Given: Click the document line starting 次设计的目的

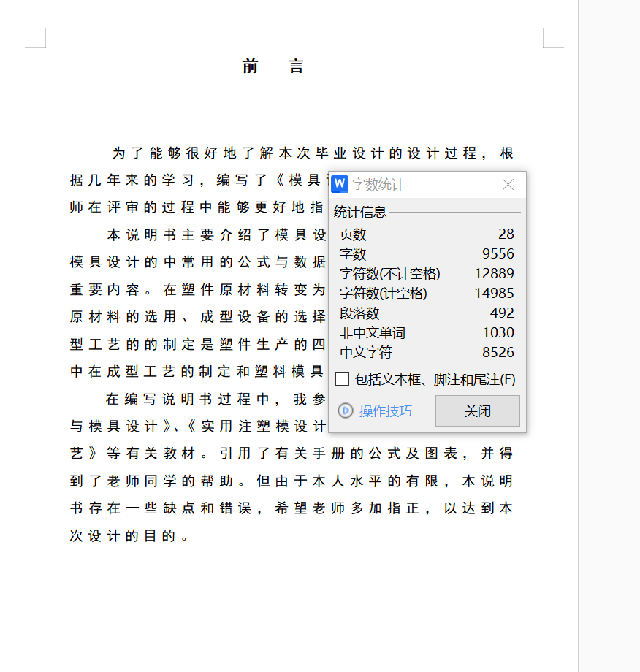Looking at the screenshot, I should (129, 535).
